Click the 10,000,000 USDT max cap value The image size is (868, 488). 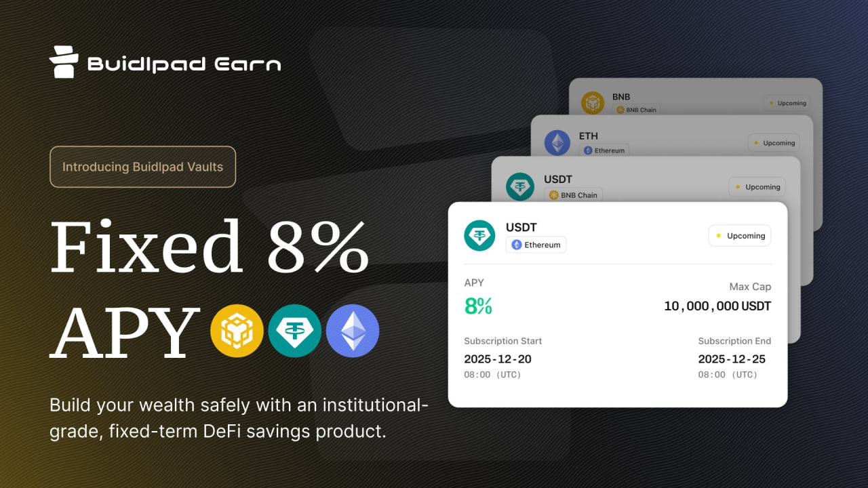click(x=717, y=306)
